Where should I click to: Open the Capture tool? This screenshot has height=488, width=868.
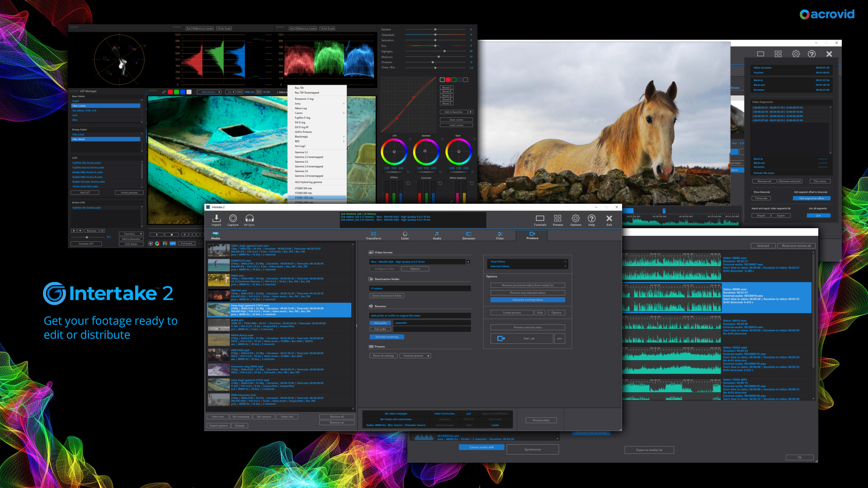(x=233, y=219)
